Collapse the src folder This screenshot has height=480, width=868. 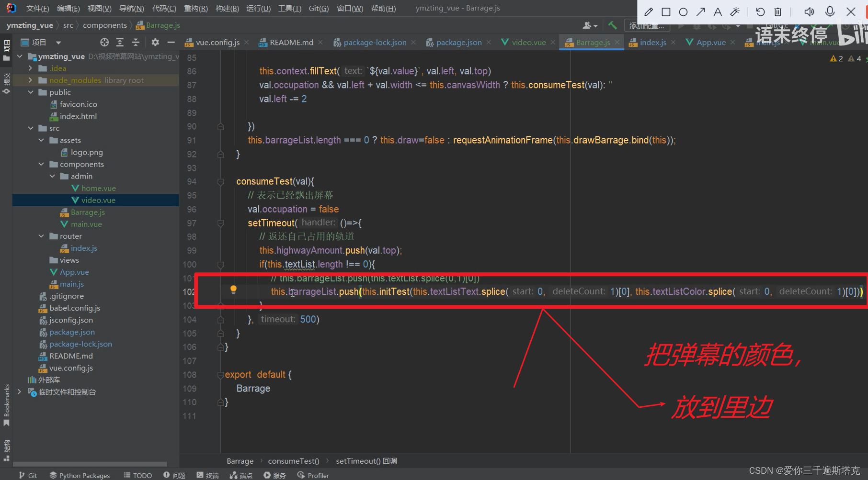[x=30, y=128]
